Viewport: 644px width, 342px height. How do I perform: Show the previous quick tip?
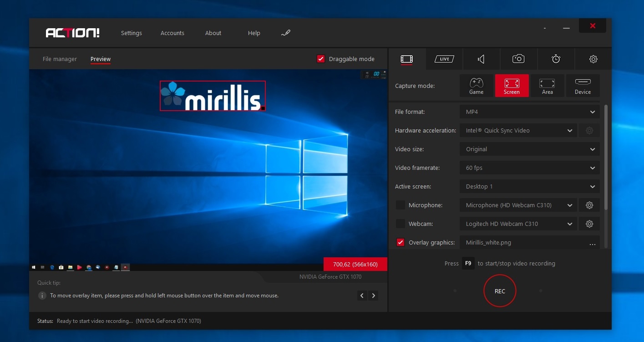(x=362, y=296)
